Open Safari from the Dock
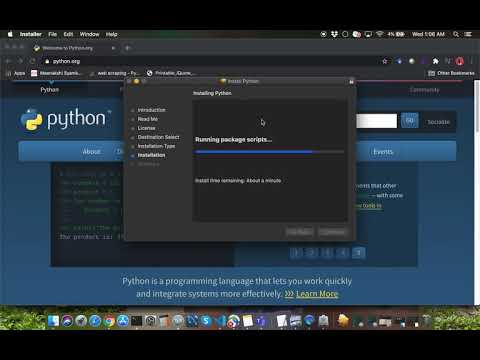Viewport: 480px width, 360px height. click(95, 321)
